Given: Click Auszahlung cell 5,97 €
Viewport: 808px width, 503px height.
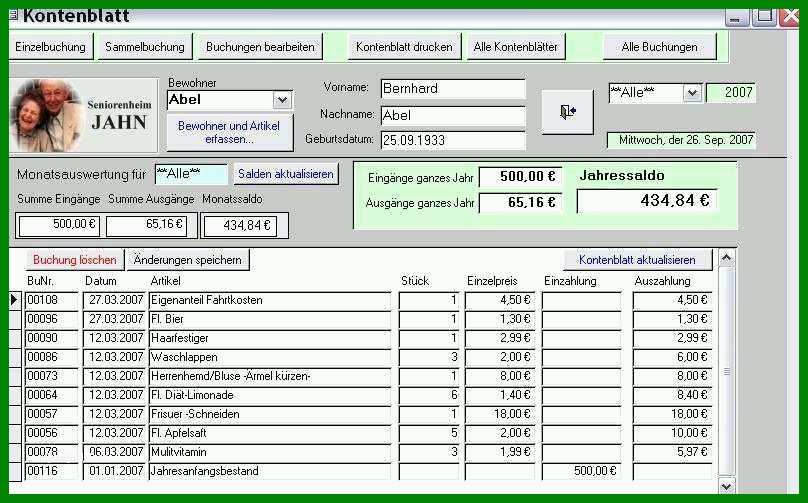Looking at the screenshot, I should pos(672,452).
